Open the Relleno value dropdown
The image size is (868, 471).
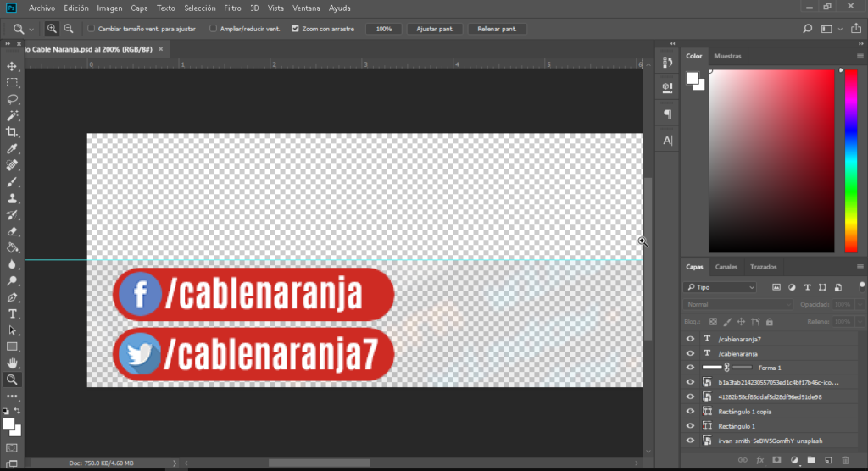pos(860,322)
